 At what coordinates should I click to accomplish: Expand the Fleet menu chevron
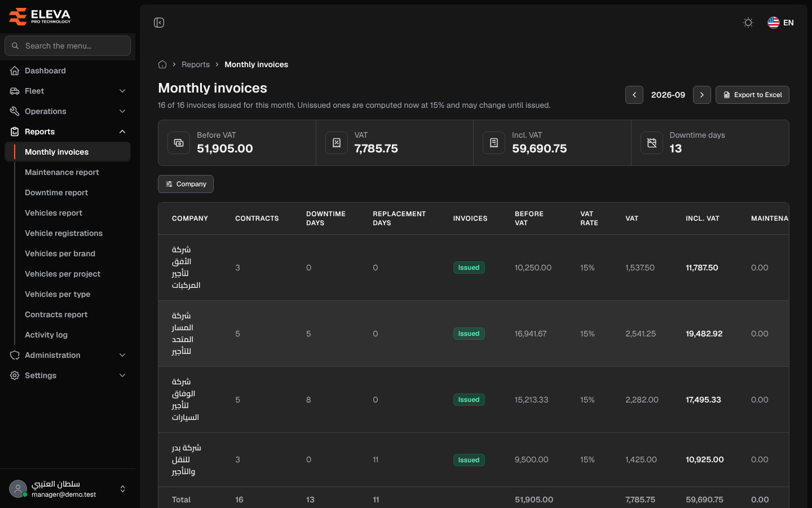tap(122, 91)
